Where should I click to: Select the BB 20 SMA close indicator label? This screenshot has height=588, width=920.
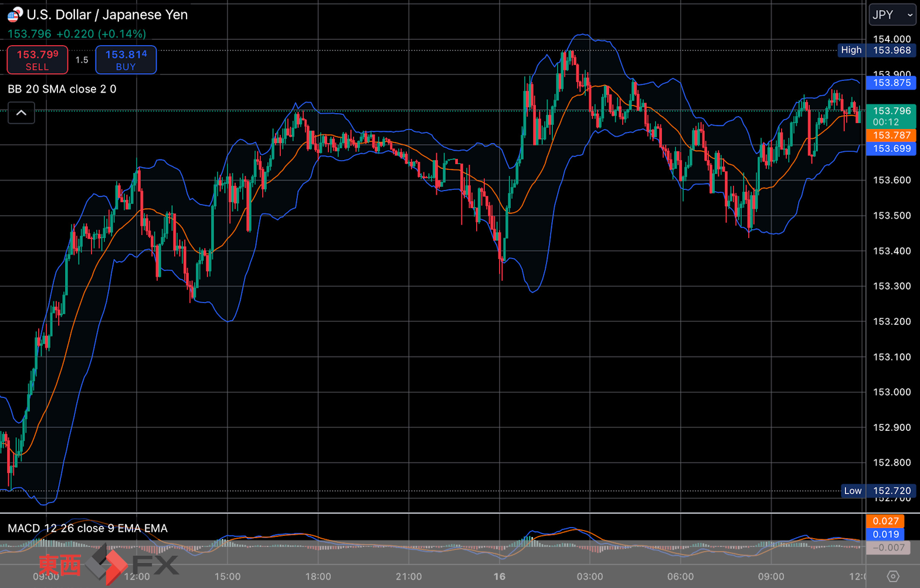click(x=62, y=89)
